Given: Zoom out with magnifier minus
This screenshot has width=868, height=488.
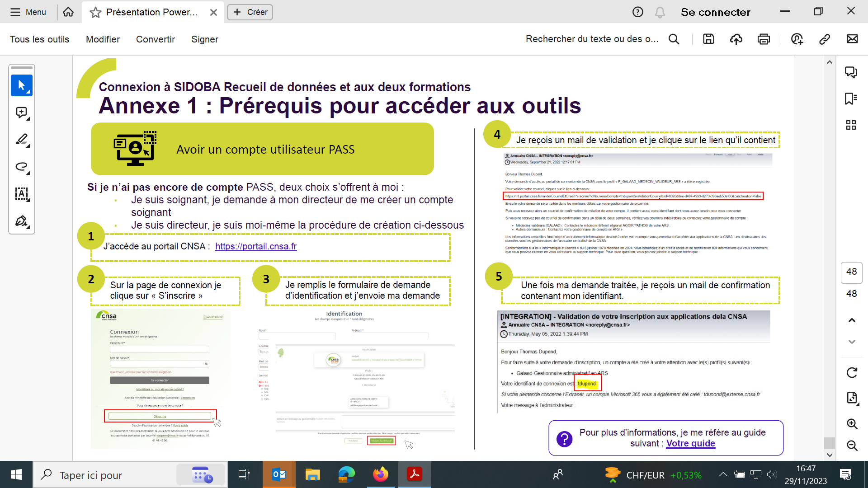Looking at the screenshot, I should pos(852,446).
